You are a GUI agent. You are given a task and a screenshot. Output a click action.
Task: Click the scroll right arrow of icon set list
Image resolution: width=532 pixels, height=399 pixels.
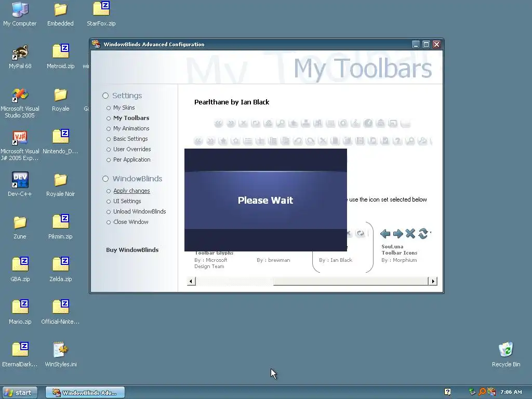pos(433,281)
